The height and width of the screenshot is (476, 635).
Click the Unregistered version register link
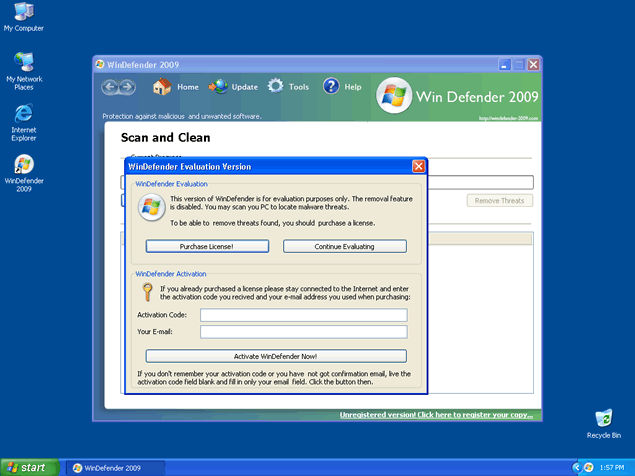pyautogui.click(x=436, y=415)
